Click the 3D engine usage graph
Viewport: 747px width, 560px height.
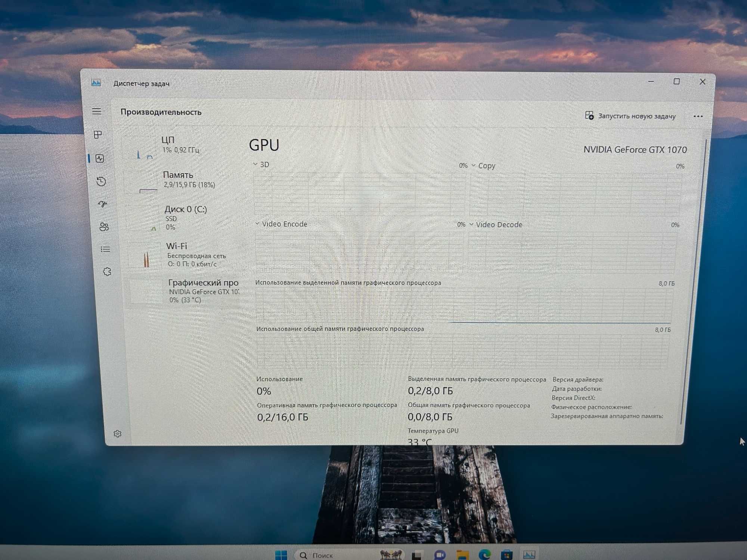(x=360, y=193)
